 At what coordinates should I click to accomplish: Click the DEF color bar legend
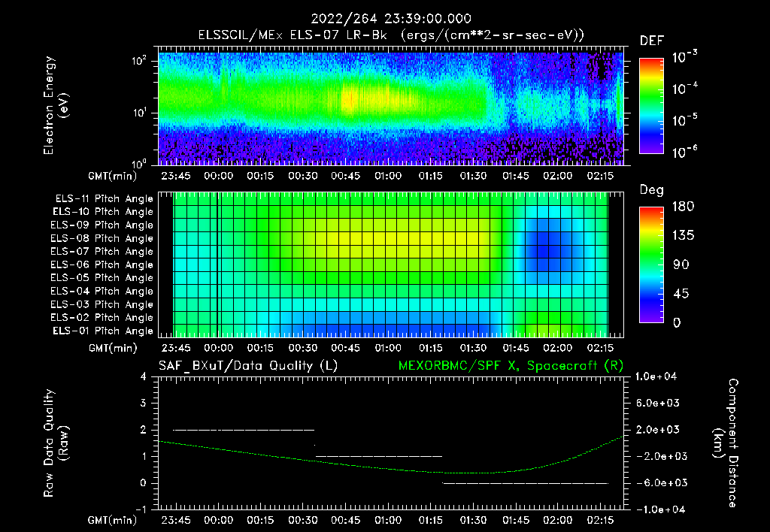pyautogui.click(x=651, y=106)
